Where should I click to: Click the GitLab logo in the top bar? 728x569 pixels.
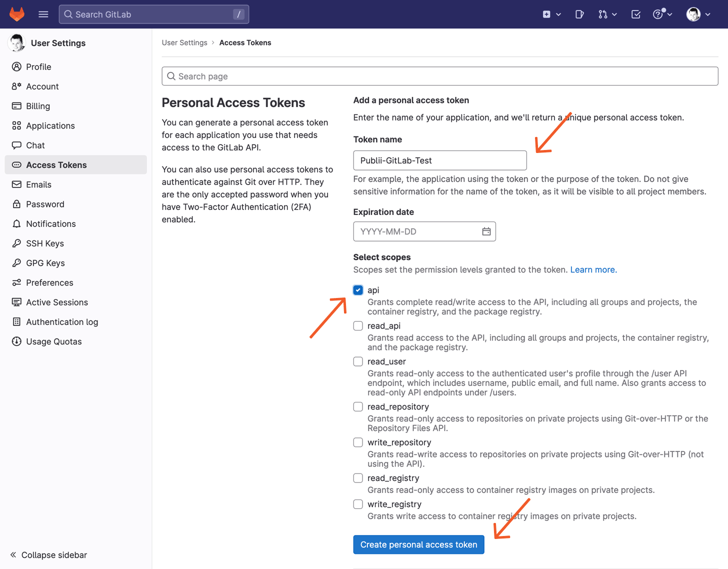point(16,14)
